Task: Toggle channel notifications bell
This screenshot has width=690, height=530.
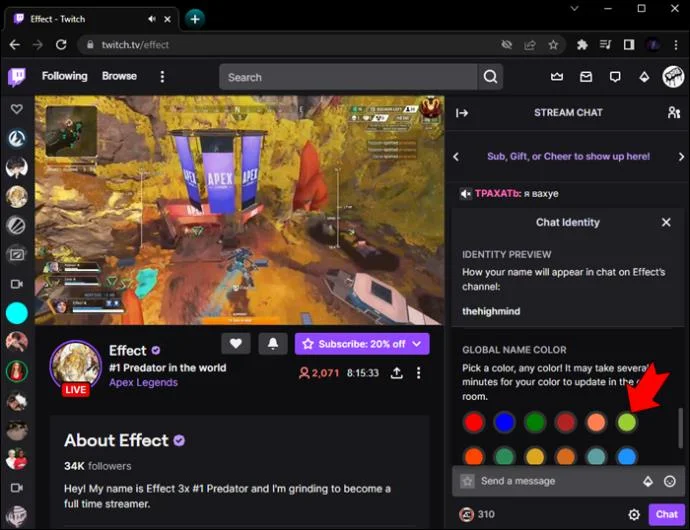Action: [x=273, y=344]
